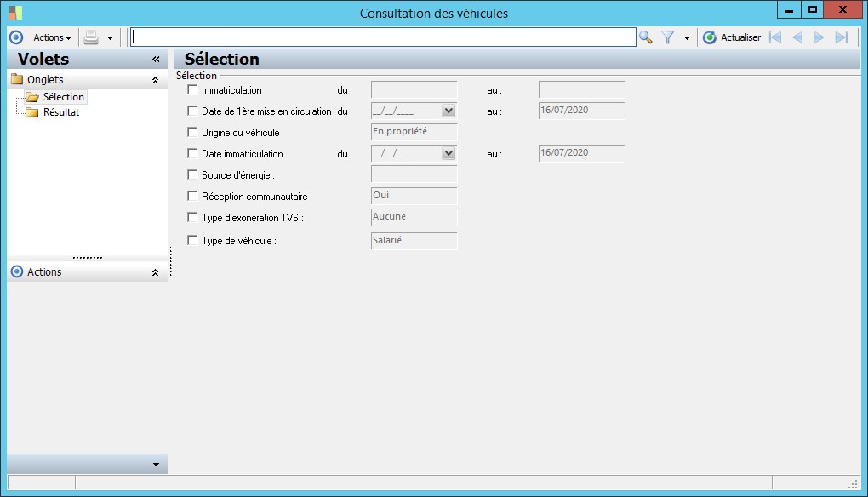Open the filter dropdown arrow

687,38
